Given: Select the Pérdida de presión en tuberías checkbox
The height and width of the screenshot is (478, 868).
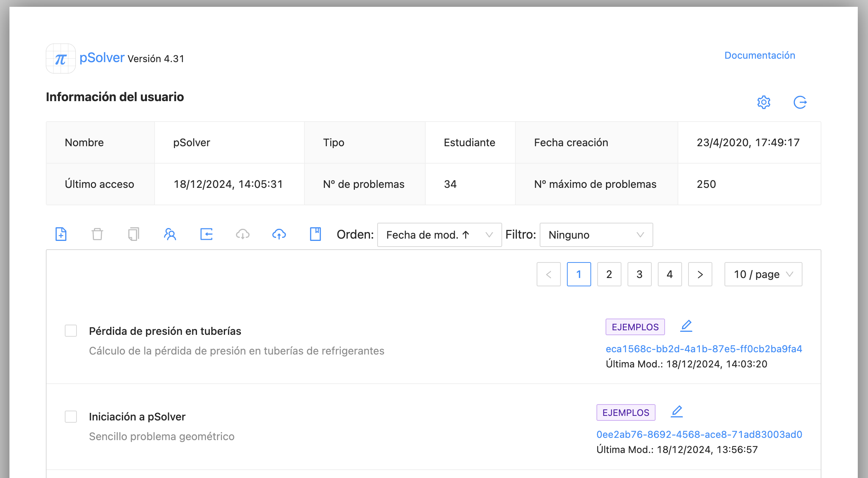Looking at the screenshot, I should 71,331.
